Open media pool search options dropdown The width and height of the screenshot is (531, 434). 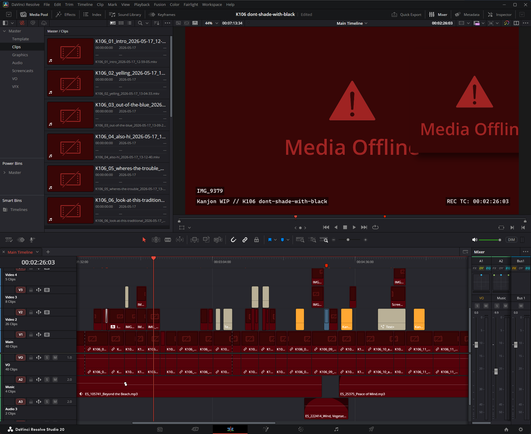[x=147, y=23]
